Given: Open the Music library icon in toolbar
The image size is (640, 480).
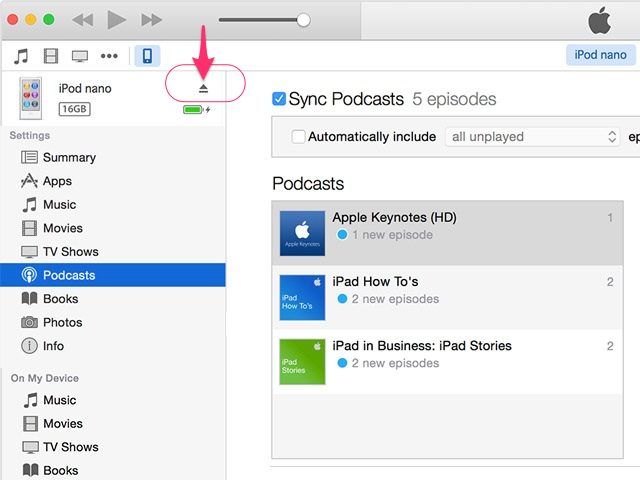Looking at the screenshot, I should pos(21,56).
